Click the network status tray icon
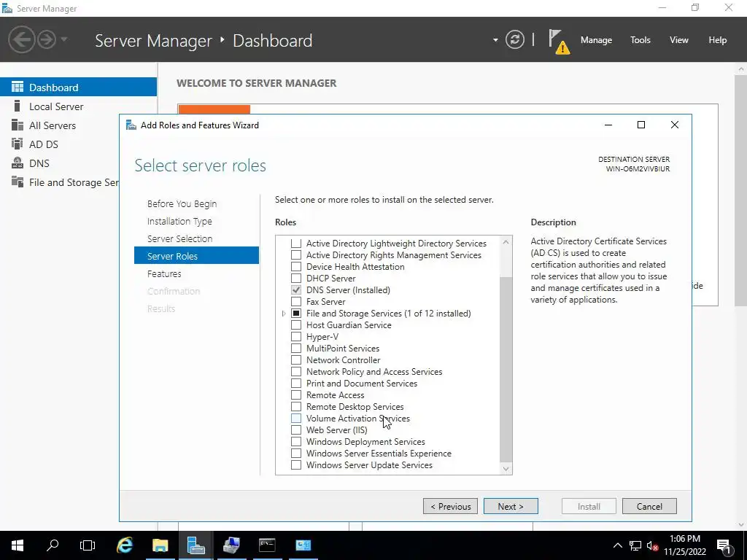747x560 pixels. click(x=635, y=545)
